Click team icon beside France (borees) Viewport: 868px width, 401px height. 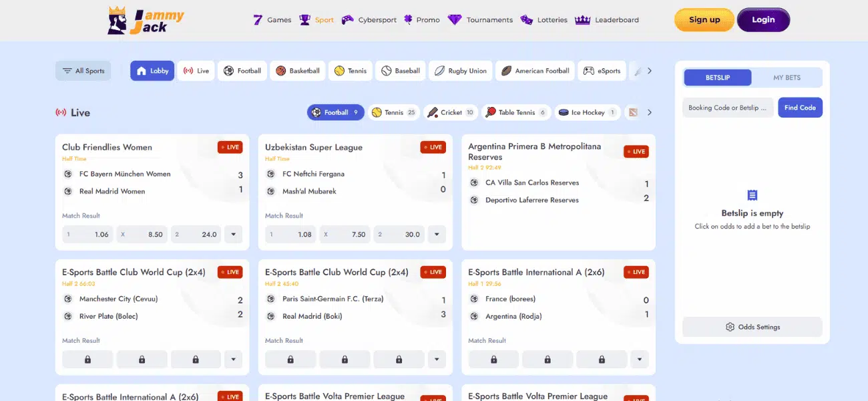474,299
